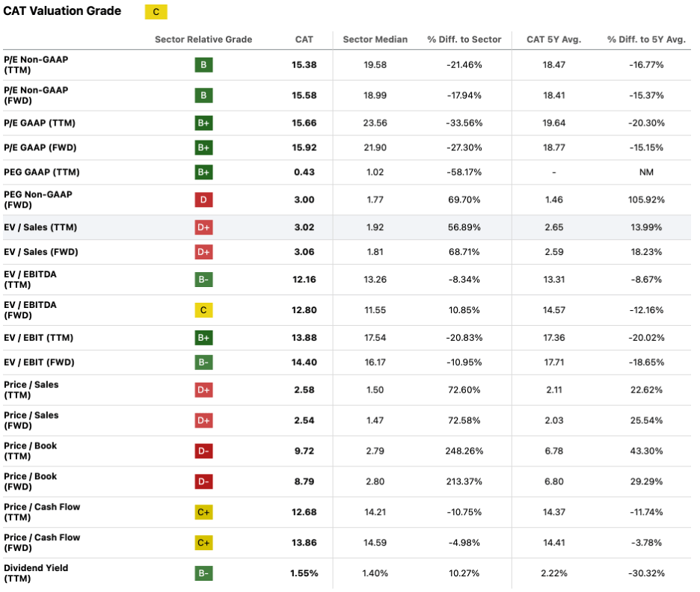Click the D+ grade badge for EV / Sales (TTM)
Viewport: 700px width, 592px height.
pos(203,227)
